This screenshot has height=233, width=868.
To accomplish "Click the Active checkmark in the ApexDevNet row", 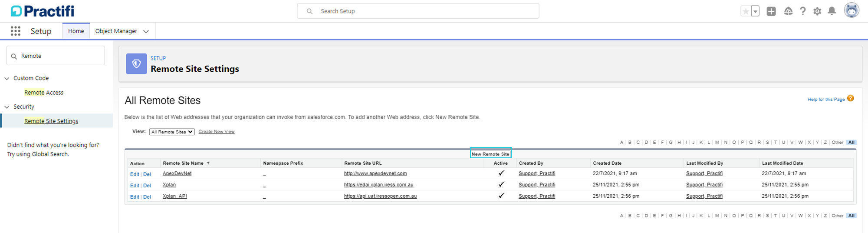I will pyautogui.click(x=501, y=173).
